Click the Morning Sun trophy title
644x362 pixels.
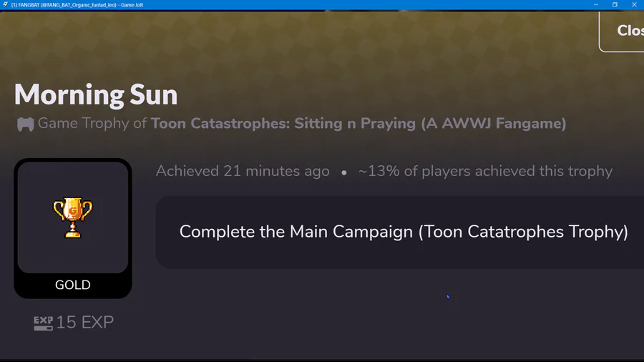click(96, 94)
